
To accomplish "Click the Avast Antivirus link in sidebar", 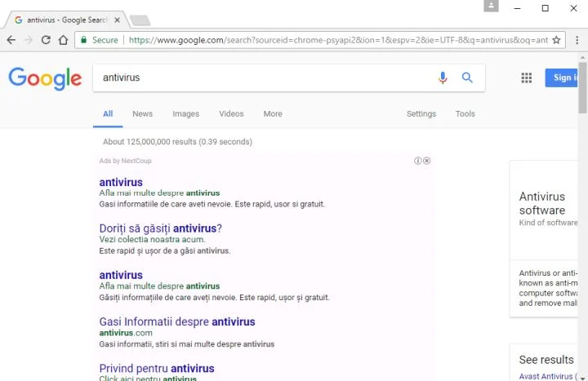I will (x=548, y=376).
